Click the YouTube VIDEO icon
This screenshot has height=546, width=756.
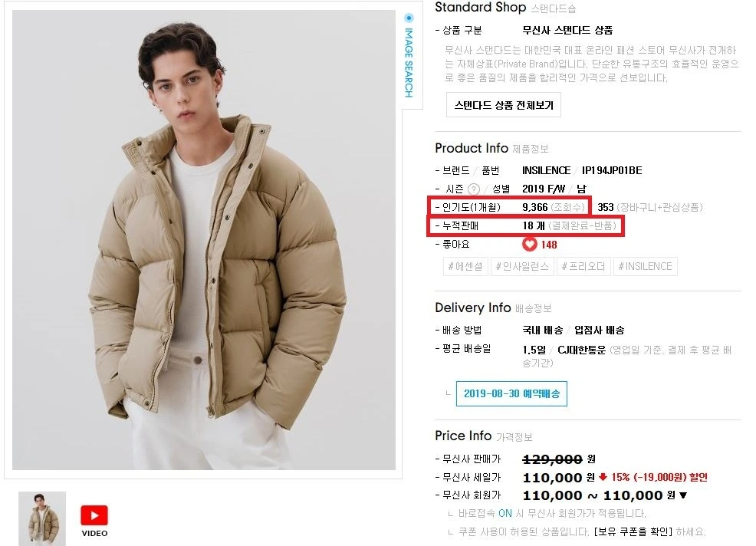[94, 521]
